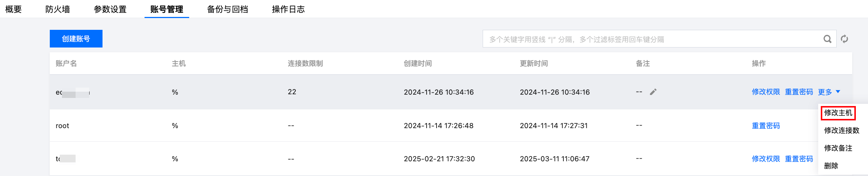The height and width of the screenshot is (176, 868).
Task: Focus the keyword search input field
Action: (x=653, y=39)
